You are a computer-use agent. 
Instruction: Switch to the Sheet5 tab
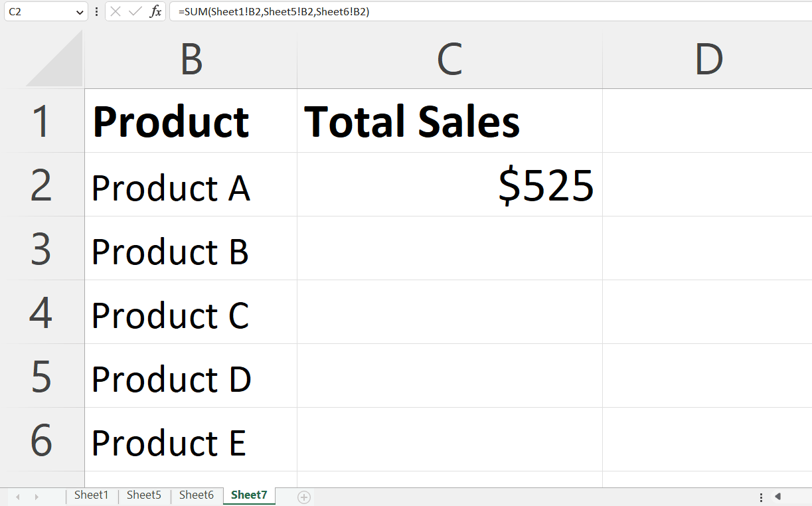[x=143, y=495]
